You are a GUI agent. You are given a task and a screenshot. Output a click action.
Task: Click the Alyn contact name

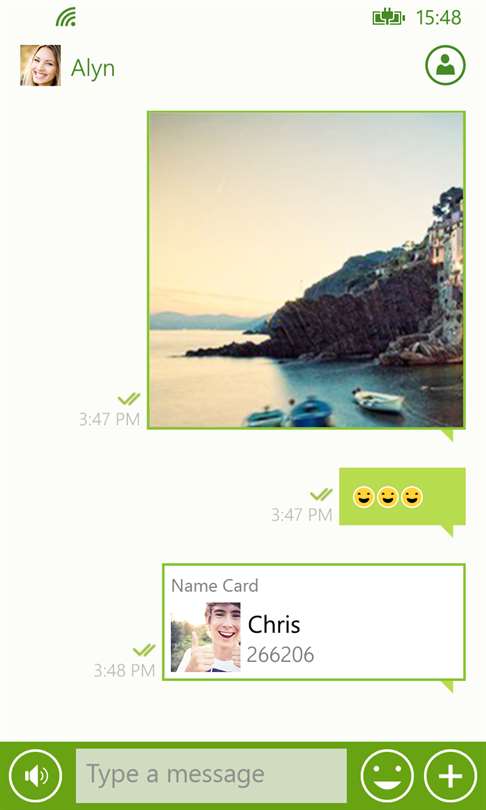[x=93, y=68]
